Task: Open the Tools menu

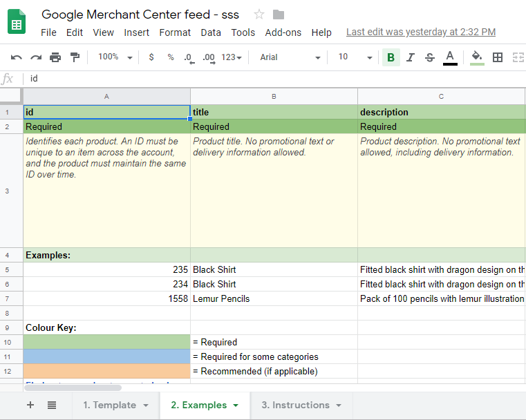Action: [243, 32]
